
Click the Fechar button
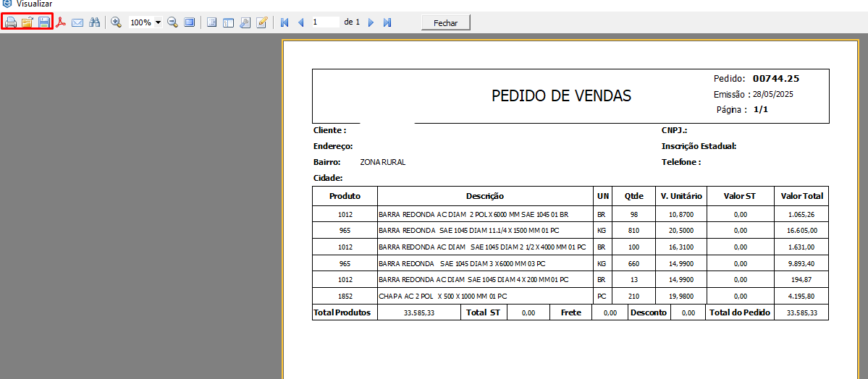[x=446, y=22]
